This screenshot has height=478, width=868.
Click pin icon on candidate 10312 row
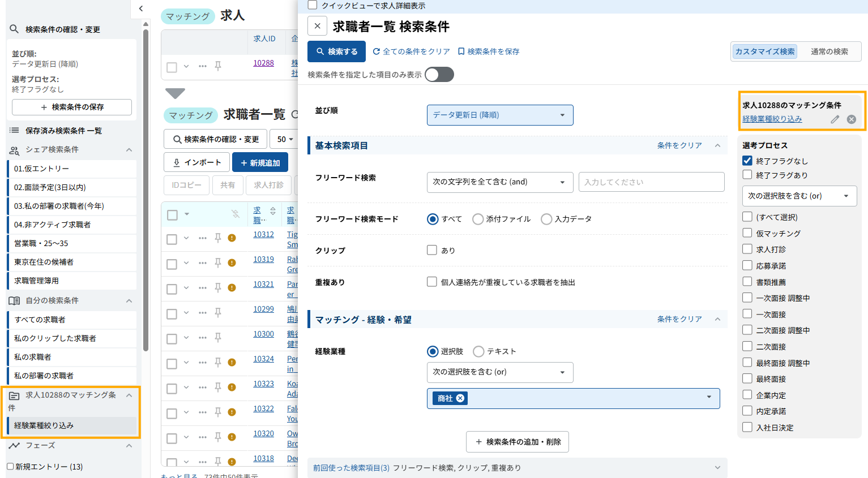(218, 238)
